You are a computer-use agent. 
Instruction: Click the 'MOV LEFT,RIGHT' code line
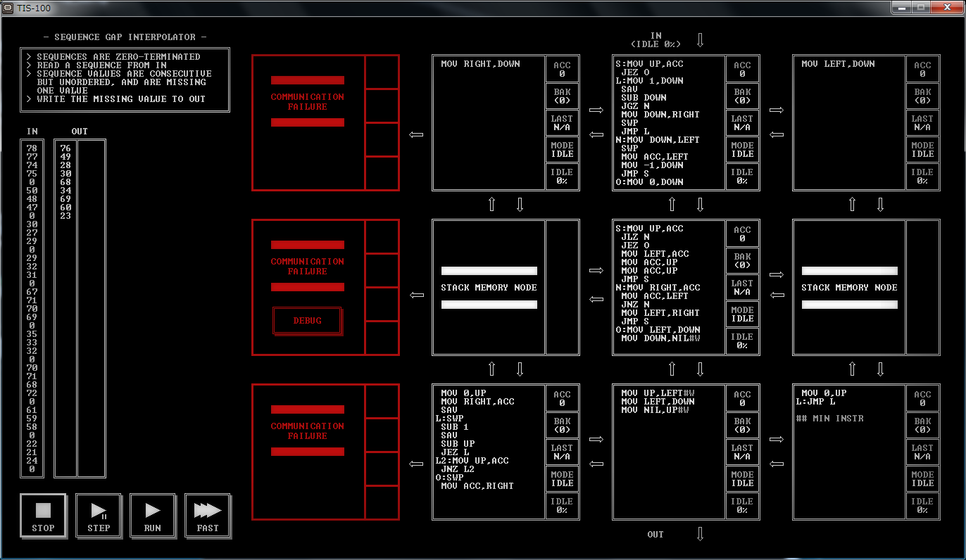[x=660, y=313]
